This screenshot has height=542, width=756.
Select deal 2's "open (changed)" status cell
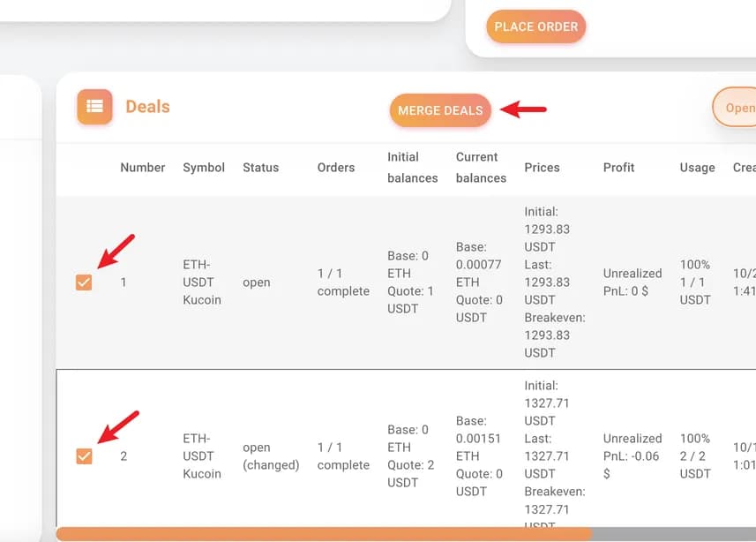click(270, 456)
